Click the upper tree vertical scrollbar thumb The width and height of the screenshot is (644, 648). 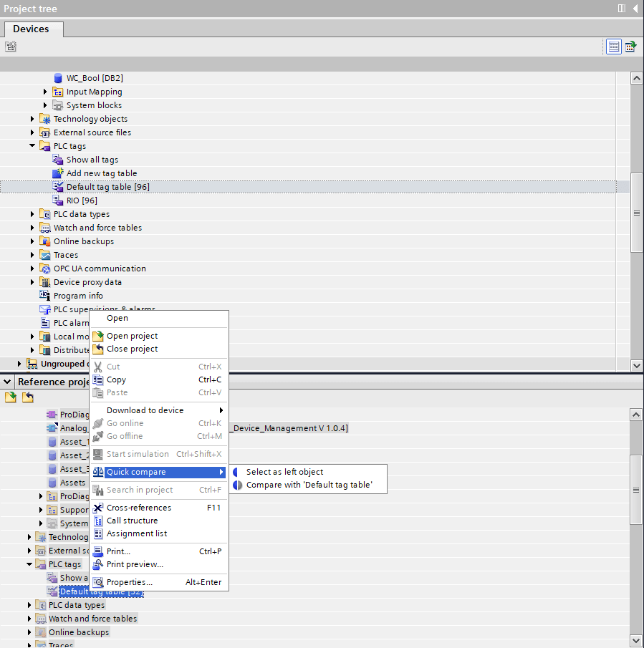click(636, 213)
